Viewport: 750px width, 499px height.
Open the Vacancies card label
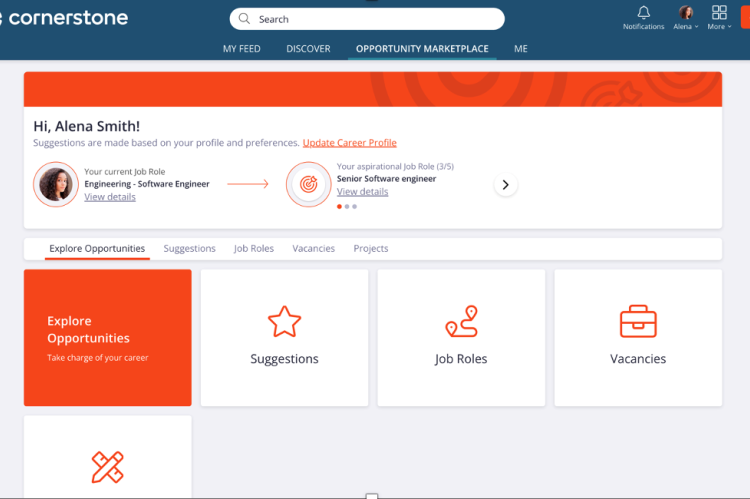click(x=638, y=359)
